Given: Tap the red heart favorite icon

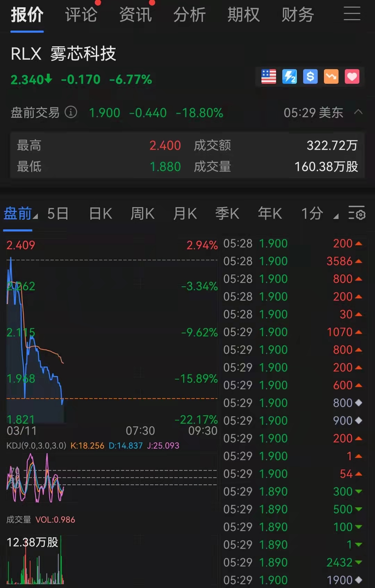Looking at the screenshot, I should 352,76.
